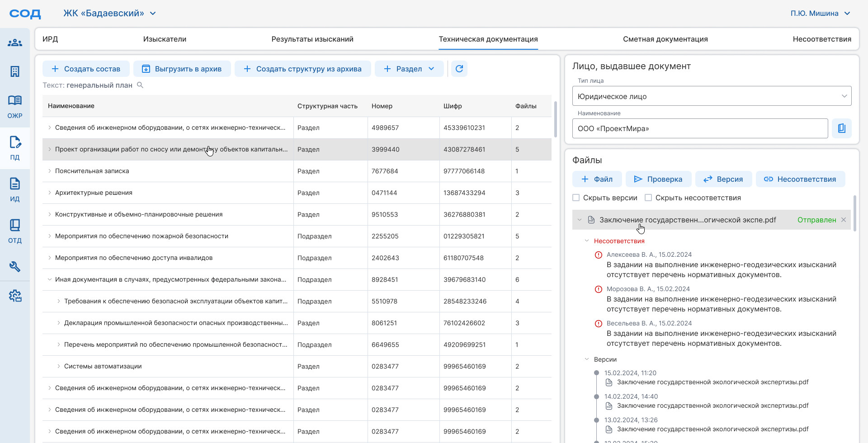Image resolution: width=868 pixels, height=443 pixels.
Task: Switch to the Изыскатели tab
Action: pyautogui.click(x=165, y=39)
